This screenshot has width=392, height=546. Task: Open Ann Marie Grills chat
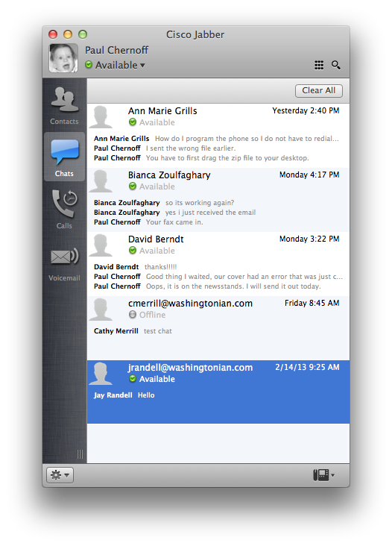218,136
